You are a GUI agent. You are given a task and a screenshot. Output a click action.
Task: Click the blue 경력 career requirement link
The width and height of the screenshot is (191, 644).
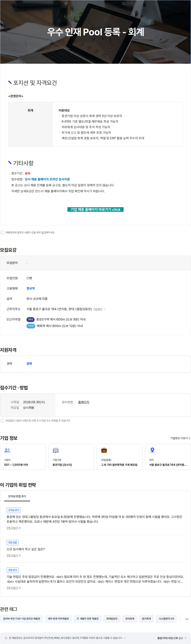pyautogui.click(x=29, y=364)
